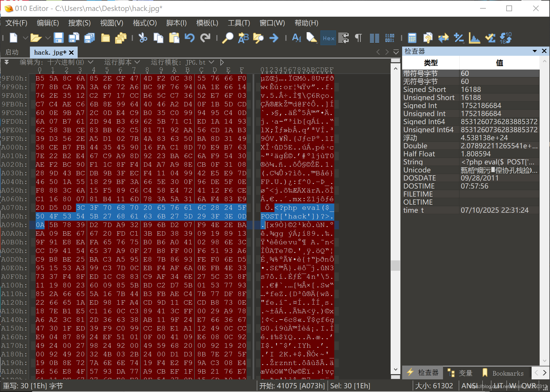Click the Compare Files icon
550x392 pixels.
click(x=428, y=38)
